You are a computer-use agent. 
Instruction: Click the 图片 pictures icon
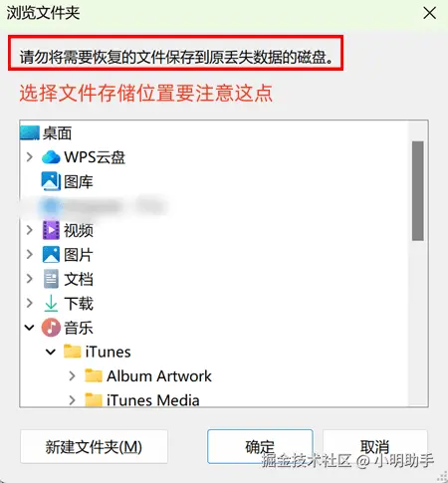pos(51,254)
